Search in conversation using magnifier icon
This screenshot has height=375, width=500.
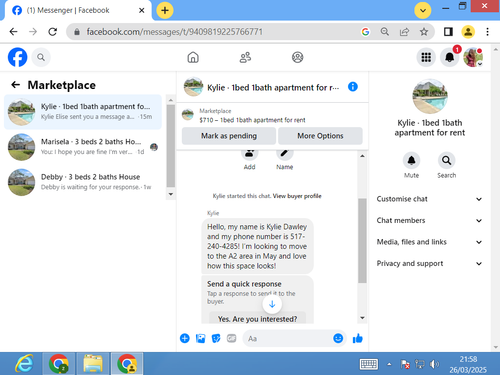click(446, 160)
